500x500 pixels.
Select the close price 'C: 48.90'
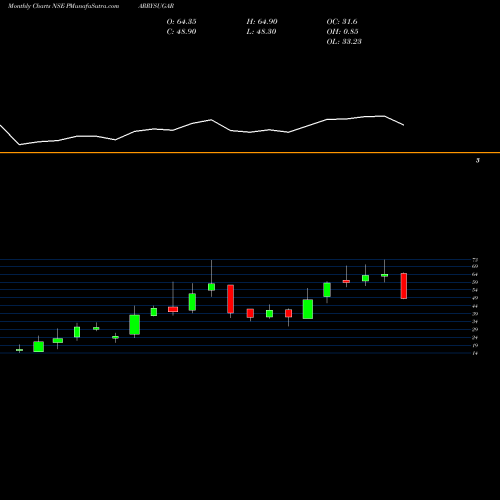[x=181, y=32]
